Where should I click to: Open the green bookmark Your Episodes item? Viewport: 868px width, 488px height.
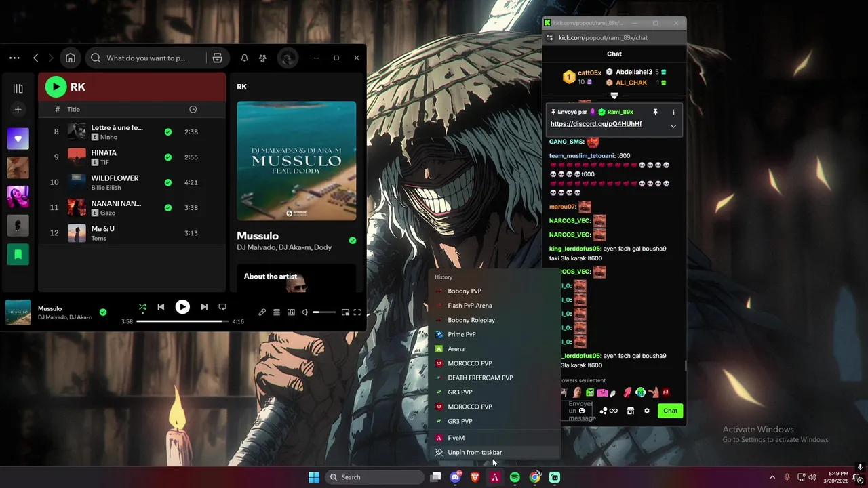(x=18, y=254)
